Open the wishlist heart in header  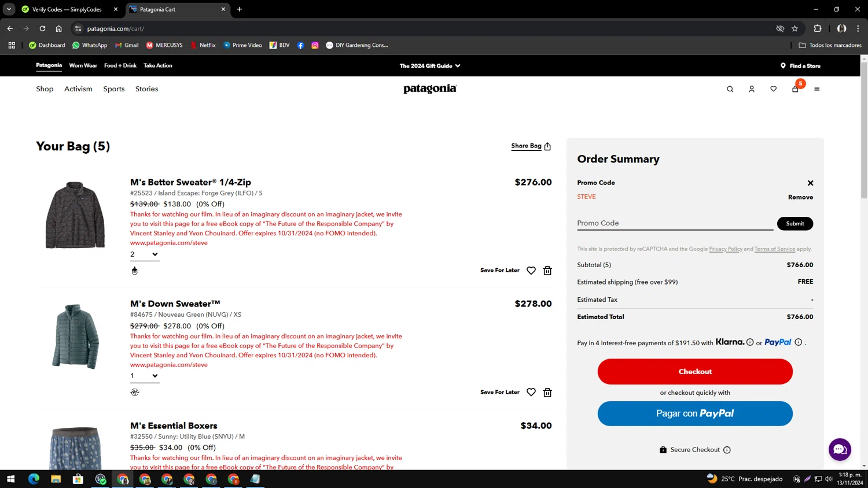[773, 89]
